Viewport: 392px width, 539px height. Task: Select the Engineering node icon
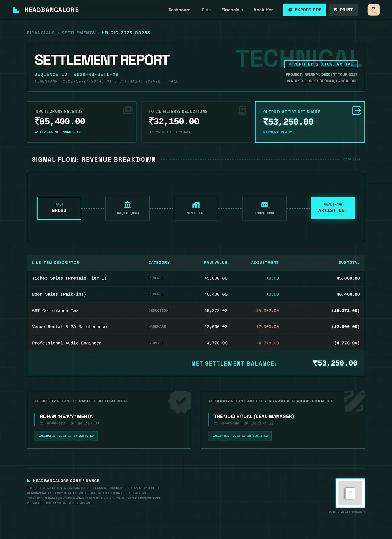pyautogui.click(x=264, y=204)
